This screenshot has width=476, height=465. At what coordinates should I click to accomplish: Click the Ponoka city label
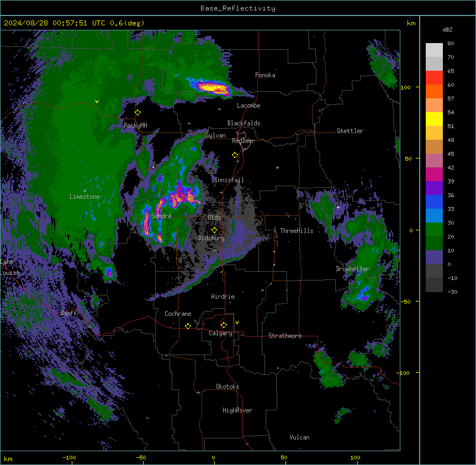[265, 75]
